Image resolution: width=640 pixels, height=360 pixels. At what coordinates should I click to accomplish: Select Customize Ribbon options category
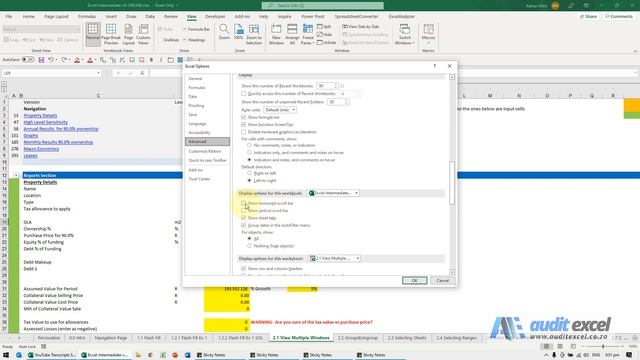click(x=207, y=151)
